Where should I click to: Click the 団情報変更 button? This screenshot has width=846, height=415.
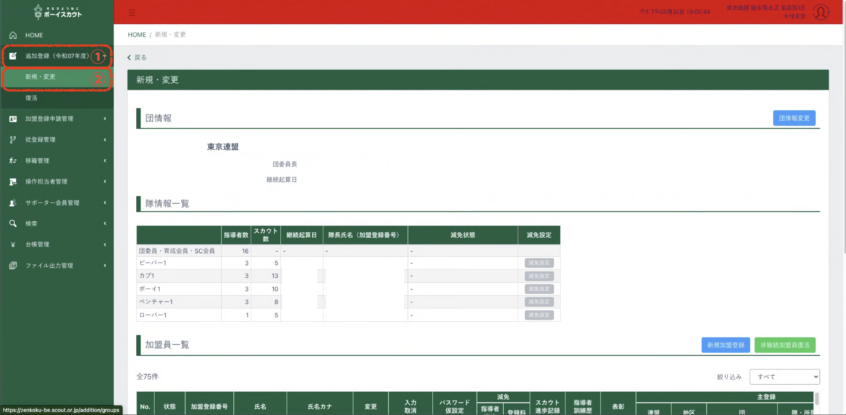pos(794,118)
